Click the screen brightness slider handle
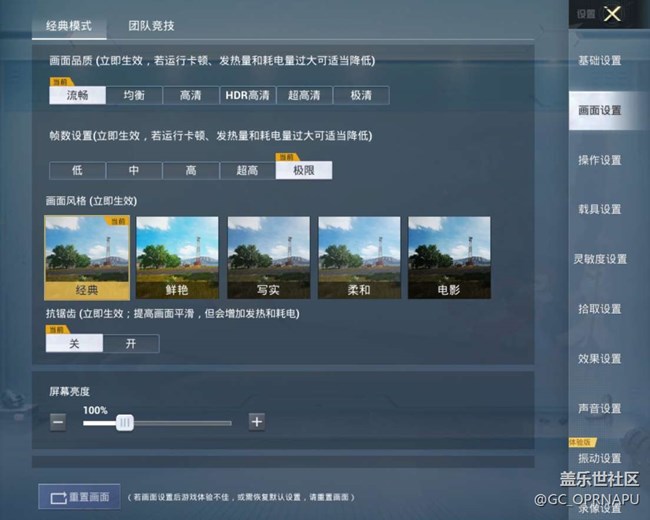The image size is (650, 520). [x=125, y=422]
